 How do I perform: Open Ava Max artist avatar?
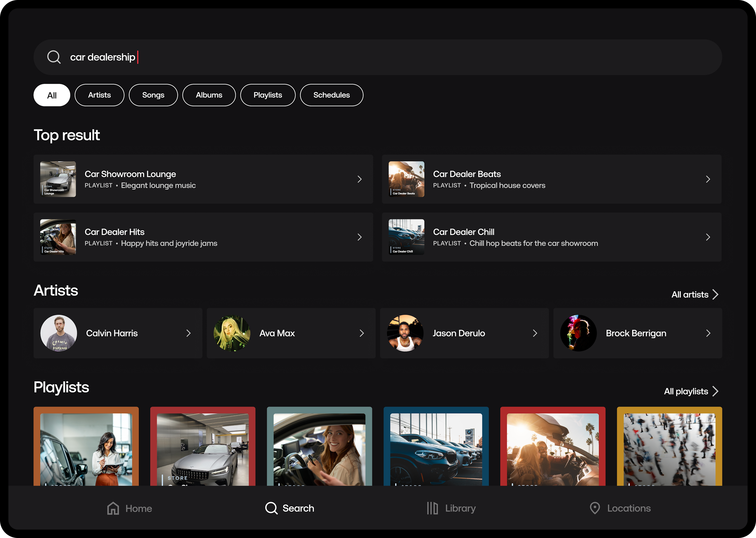pos(232,333)
